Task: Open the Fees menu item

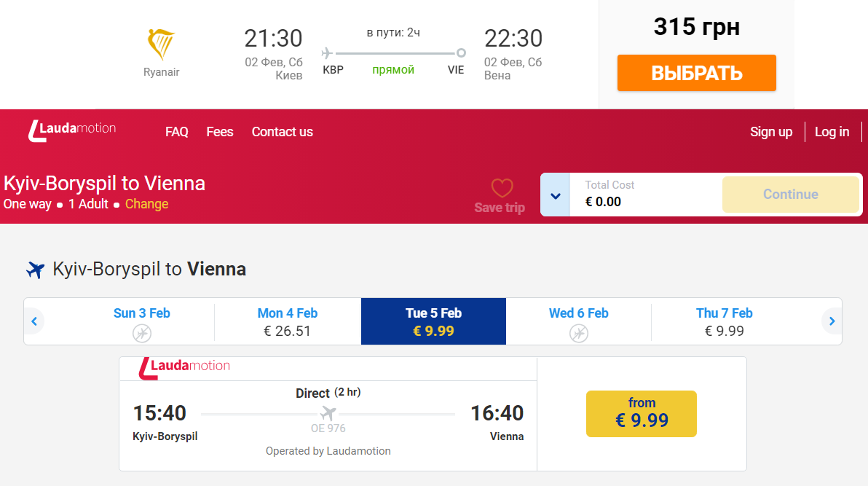Action: pos(220,132)
